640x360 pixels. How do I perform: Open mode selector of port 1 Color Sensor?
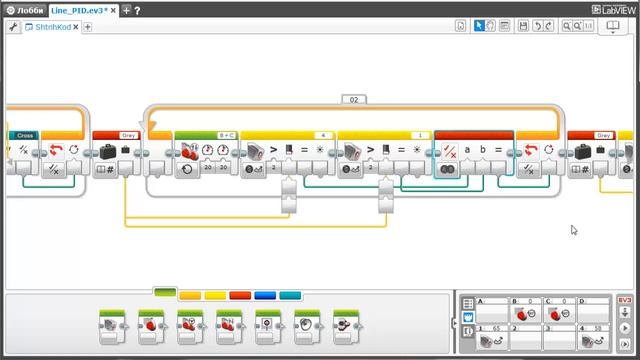pos(351,169)
